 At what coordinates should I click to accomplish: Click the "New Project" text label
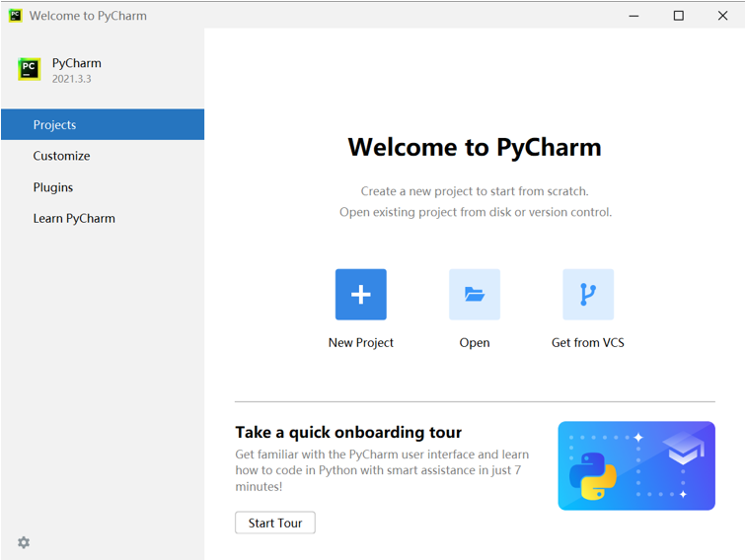point(360,343)
